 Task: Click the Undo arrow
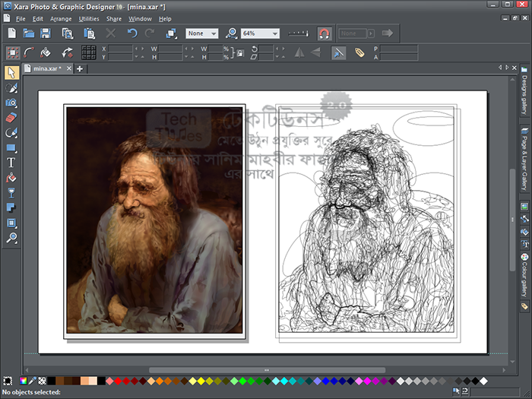click(x=132, y=33)
